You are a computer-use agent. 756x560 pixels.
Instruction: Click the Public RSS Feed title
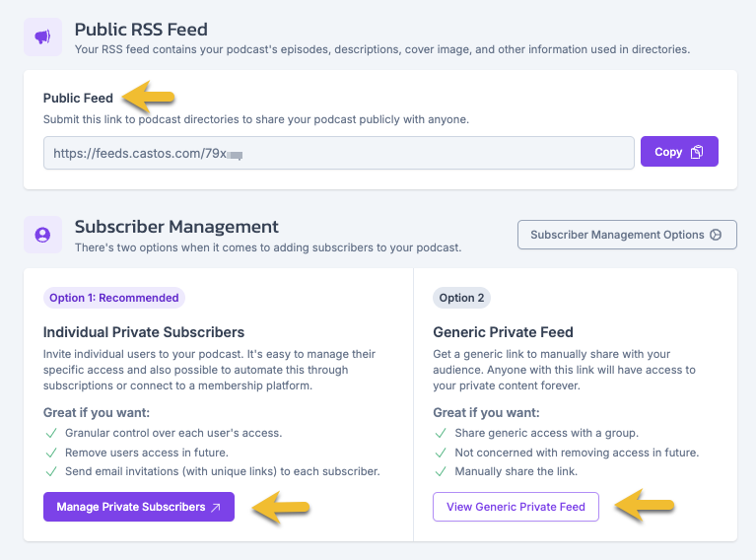tap(141, 30)
